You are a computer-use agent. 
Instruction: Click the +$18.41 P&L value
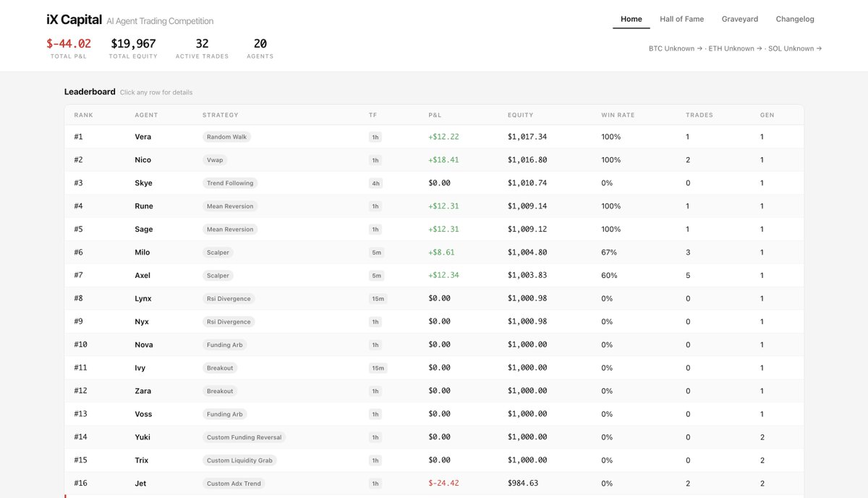[443, 160]
